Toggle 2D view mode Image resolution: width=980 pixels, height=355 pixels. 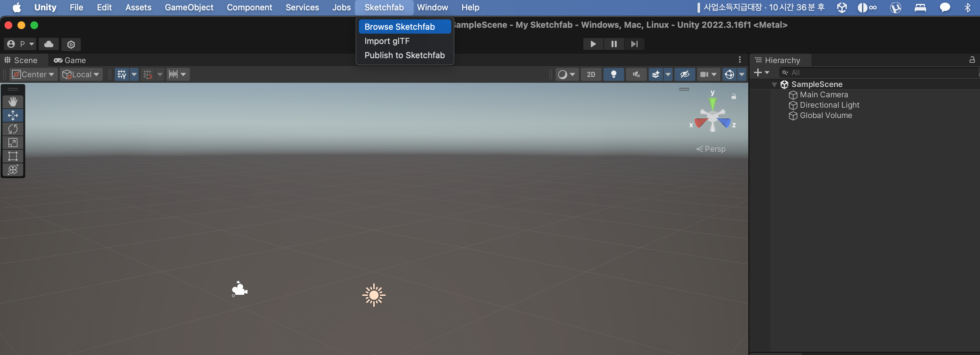(x=591, y=74)
